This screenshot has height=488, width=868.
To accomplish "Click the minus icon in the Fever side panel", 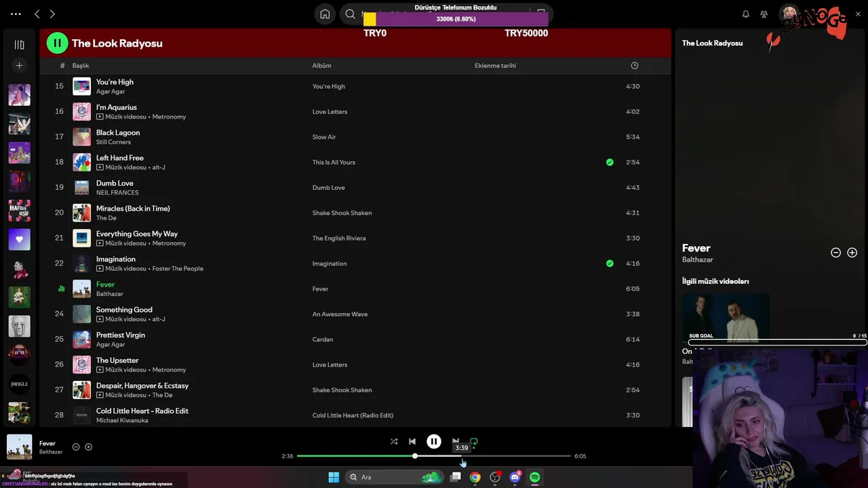I will tap(835, 253).
